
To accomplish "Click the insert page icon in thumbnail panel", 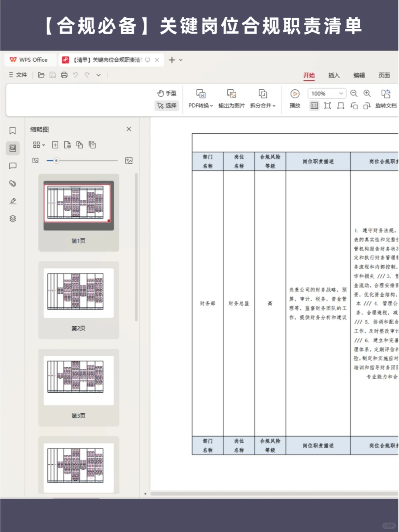I will (x=55, y=145).
